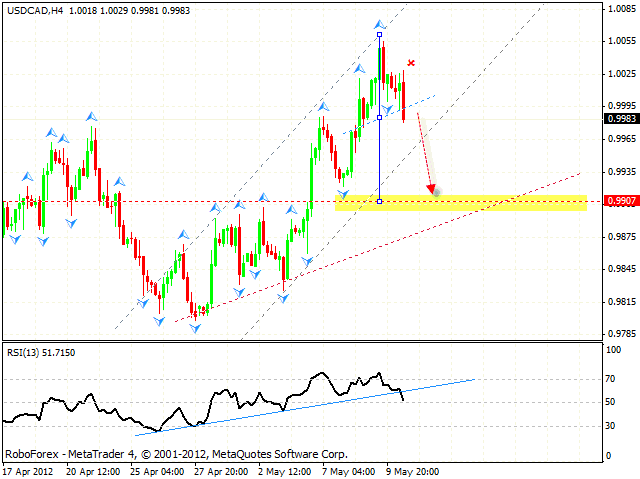The image size is (640, 479).
Task: Click the red dashed arrow's arrowhead
Action: coord(431,188)
